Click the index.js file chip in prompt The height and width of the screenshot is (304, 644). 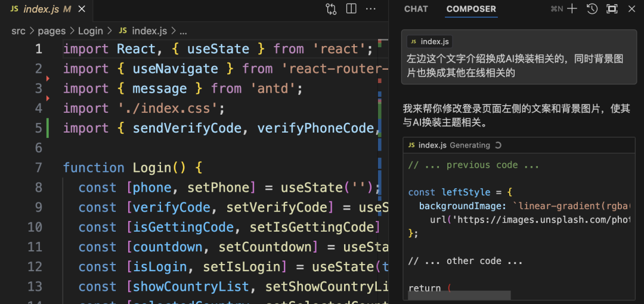(x=429, y=42)
